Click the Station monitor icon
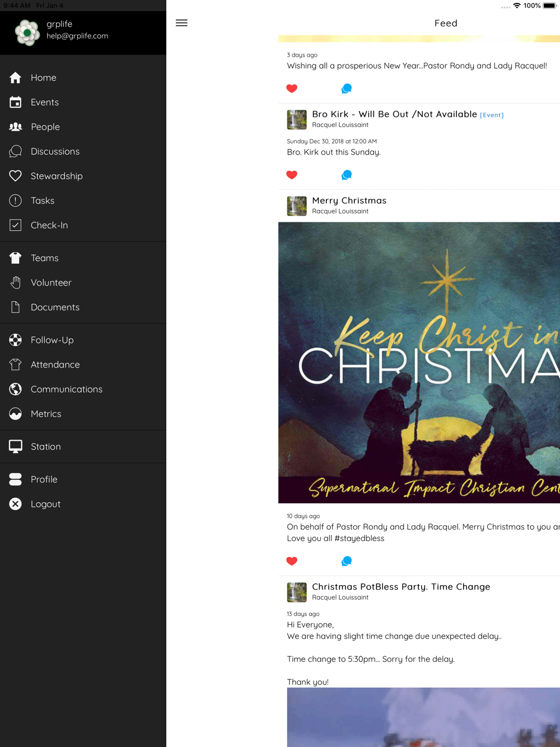Image resolution: width=560 pixels, height=747 pixels. click(x=16, y=446)
